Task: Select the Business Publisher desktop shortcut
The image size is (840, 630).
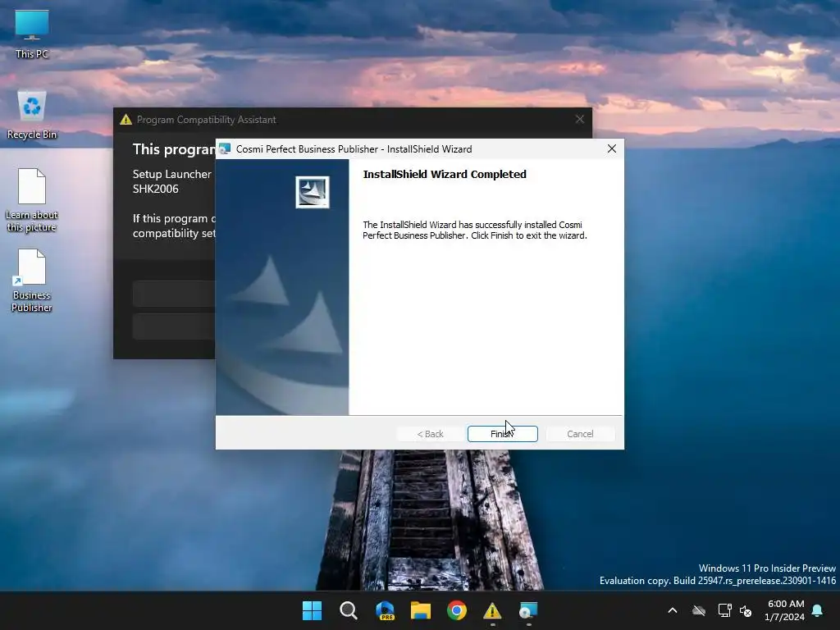Action: (x=32, y=281)
